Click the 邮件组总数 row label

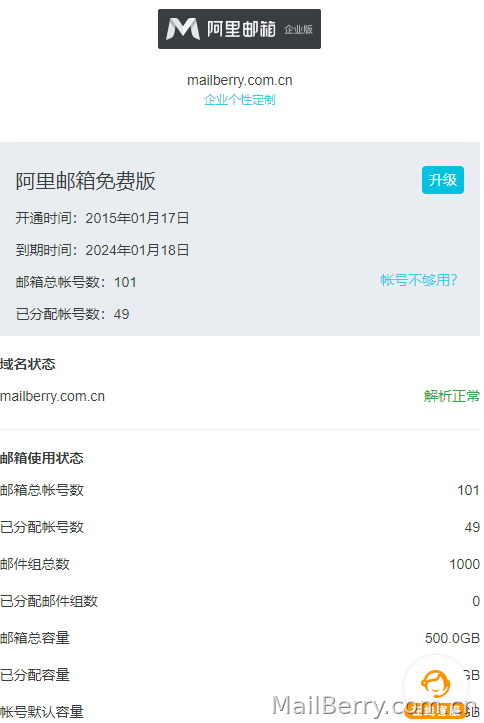click(35, 564)
